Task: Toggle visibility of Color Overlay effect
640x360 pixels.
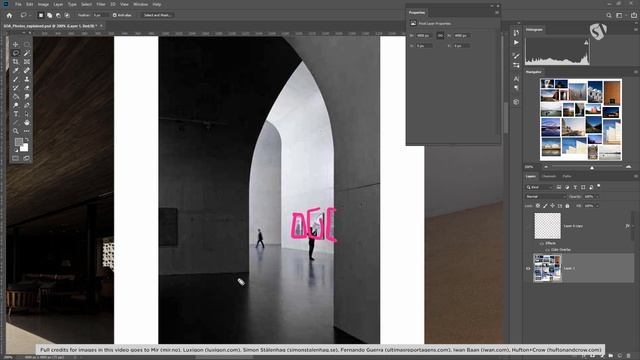Action: (547, 250)
